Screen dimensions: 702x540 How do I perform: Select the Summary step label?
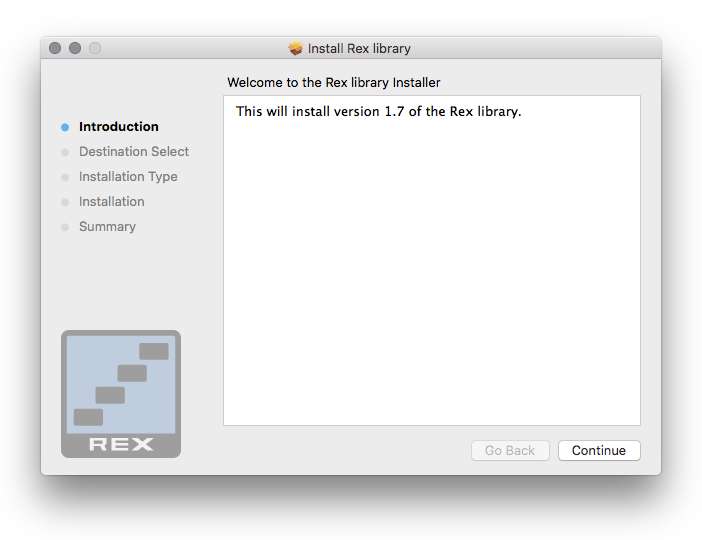pyautogui.click(x=107, y=227)
